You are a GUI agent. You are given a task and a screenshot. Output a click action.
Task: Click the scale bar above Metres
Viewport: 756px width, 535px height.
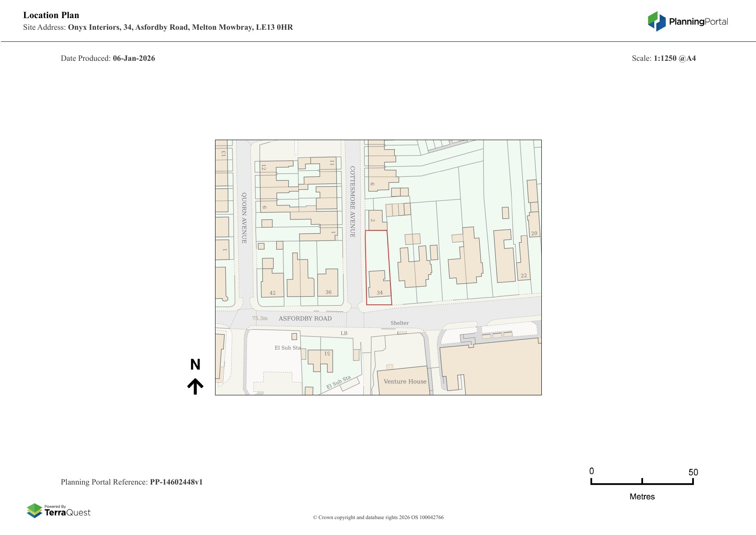point(642,482)
